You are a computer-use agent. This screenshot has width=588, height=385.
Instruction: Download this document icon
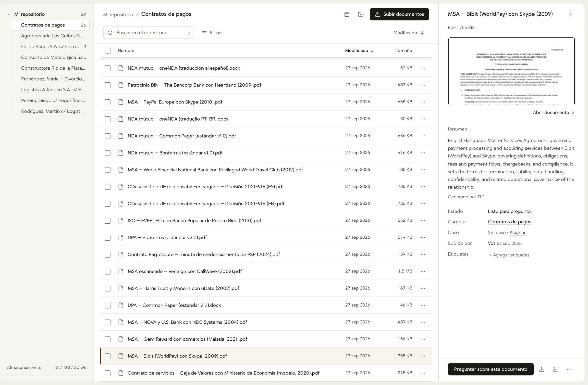(541, 369)
